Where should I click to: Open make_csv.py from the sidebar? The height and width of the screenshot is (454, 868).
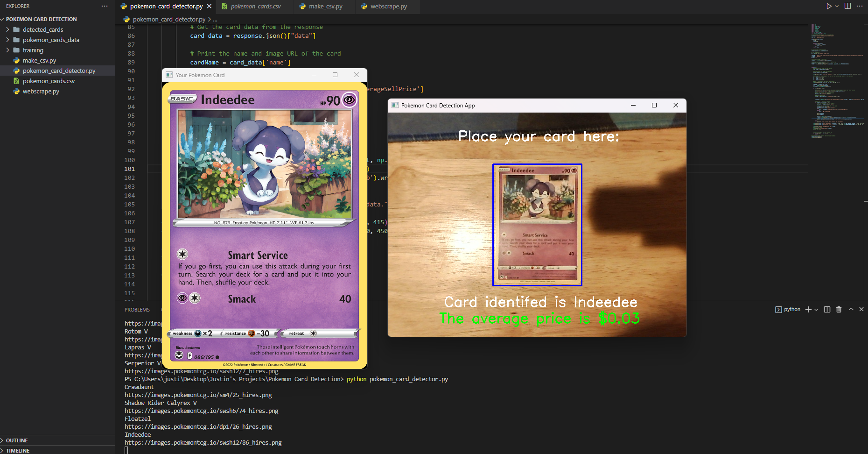(x=39, y=60)
